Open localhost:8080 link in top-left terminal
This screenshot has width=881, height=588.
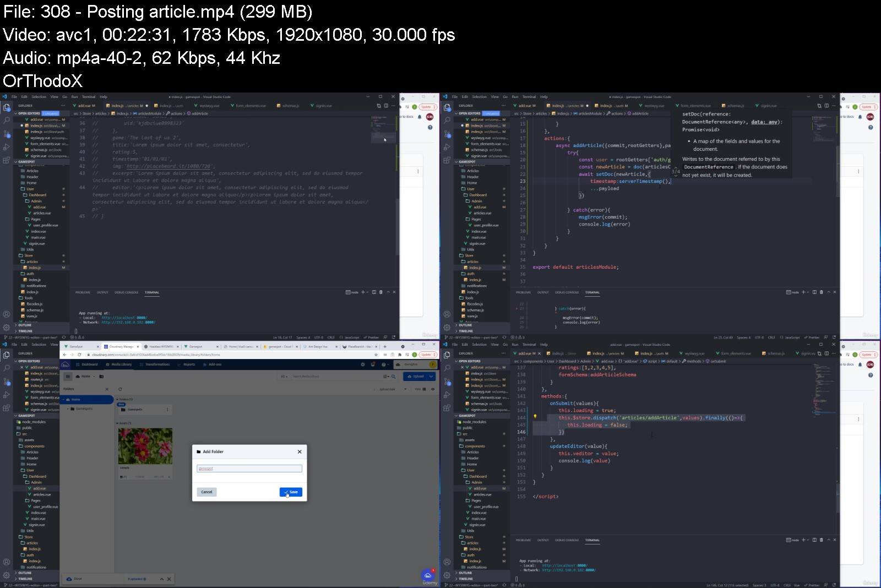124,318
